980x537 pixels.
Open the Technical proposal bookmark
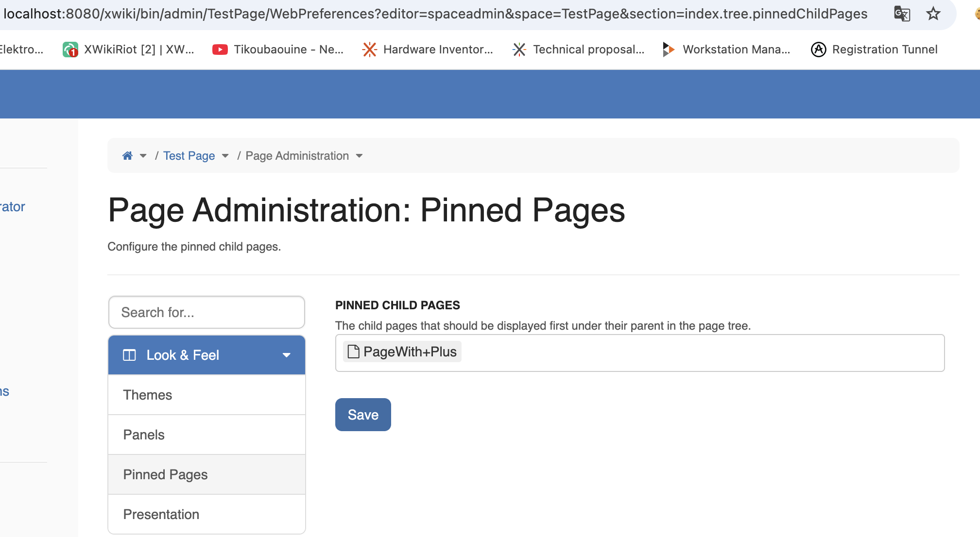pos(579,49)
